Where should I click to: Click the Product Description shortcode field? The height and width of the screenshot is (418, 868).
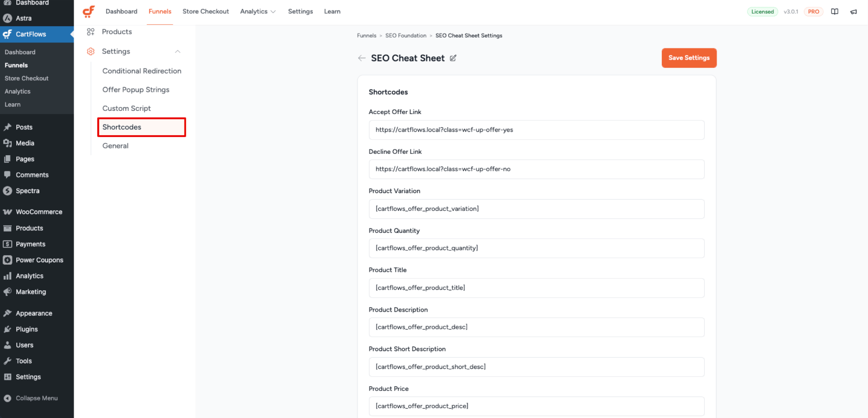[537, 328]
